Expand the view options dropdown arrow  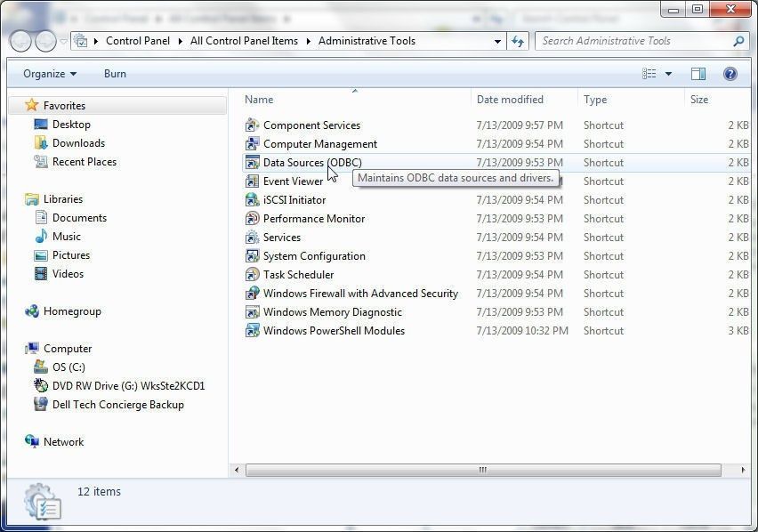[668, 74]
